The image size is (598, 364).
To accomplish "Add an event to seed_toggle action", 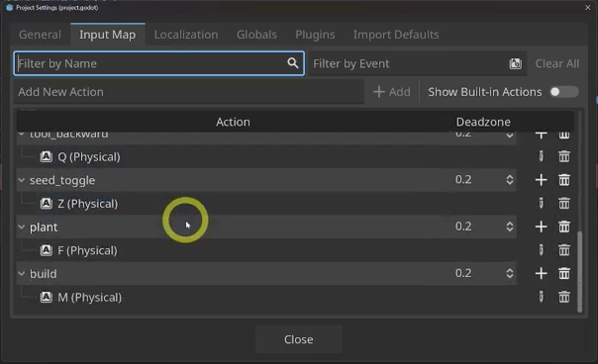I will click(541, 180).
